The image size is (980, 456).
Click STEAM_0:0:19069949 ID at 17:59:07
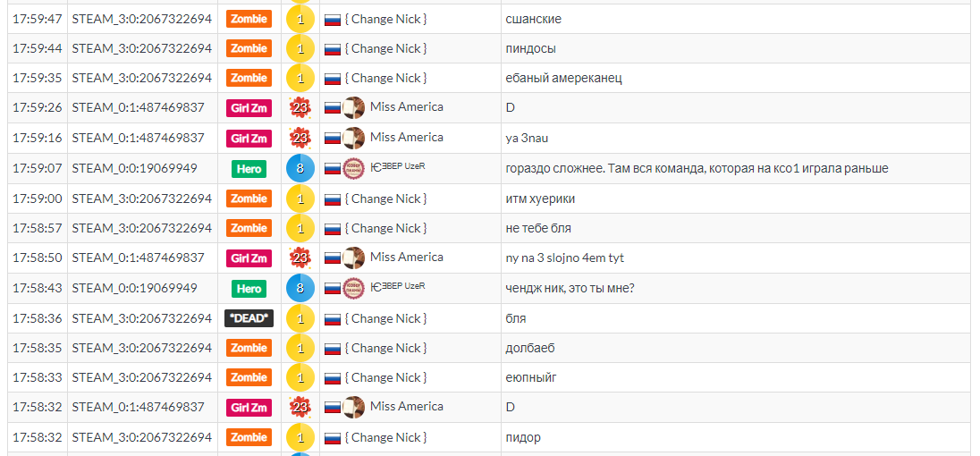(x=135, y=168)
